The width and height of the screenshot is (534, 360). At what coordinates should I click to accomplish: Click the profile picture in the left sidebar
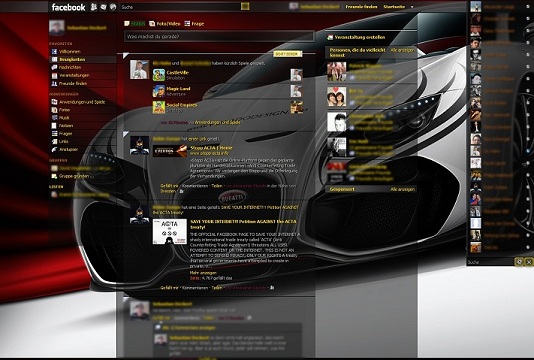pos(57,28)
